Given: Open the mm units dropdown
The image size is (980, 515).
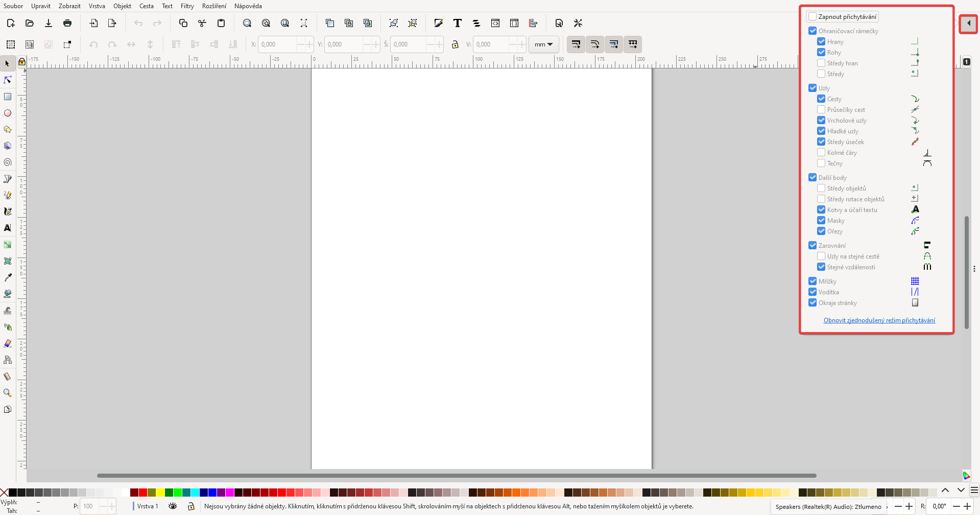Looking at the screenshot, I should [543, 44].
